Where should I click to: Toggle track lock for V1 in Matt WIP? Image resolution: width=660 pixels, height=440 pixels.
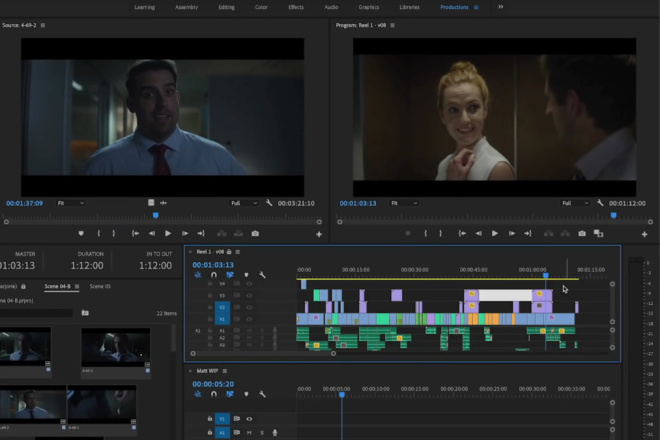click(x=210, y=419)
